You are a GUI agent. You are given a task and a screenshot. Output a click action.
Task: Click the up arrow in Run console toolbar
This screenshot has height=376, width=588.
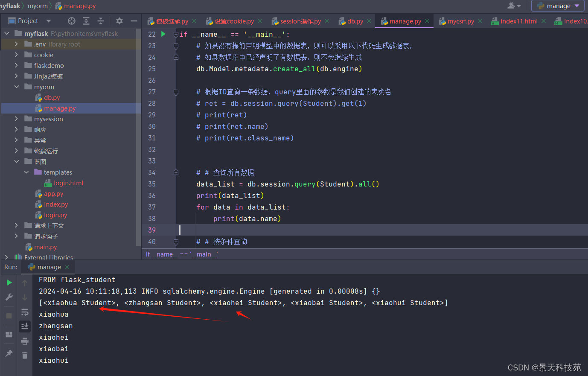(x=25, y=283)
